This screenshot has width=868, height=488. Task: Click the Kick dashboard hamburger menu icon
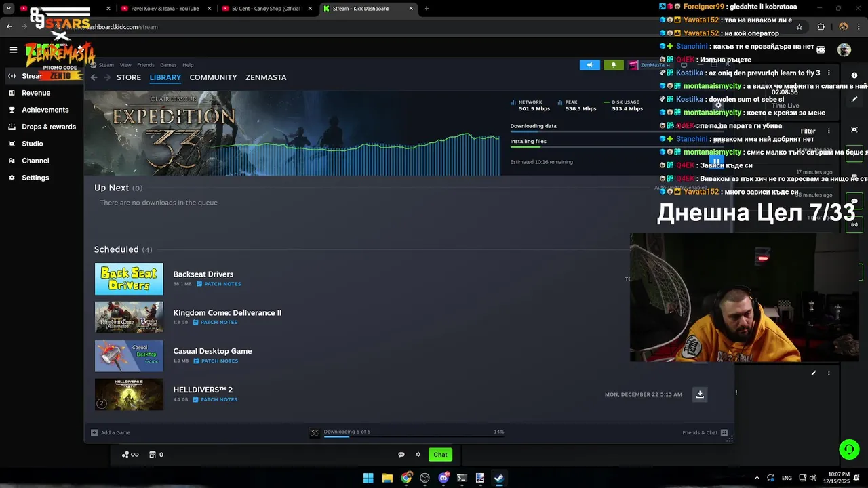tap(13, 49)
